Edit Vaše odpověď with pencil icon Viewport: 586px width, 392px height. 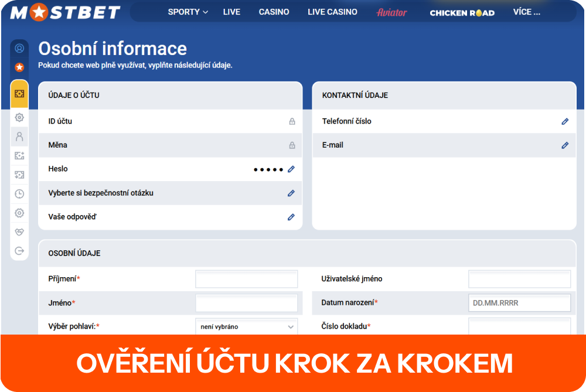pyautogui.click(x=291, y=217)
